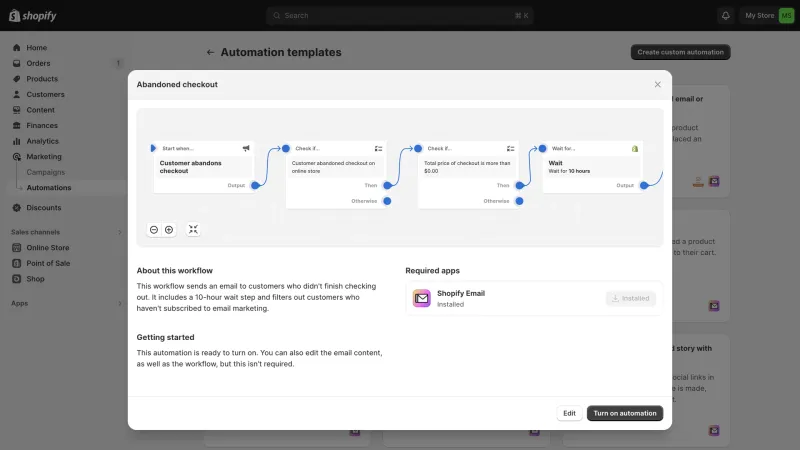Click the Edit button

coord(569,413)
